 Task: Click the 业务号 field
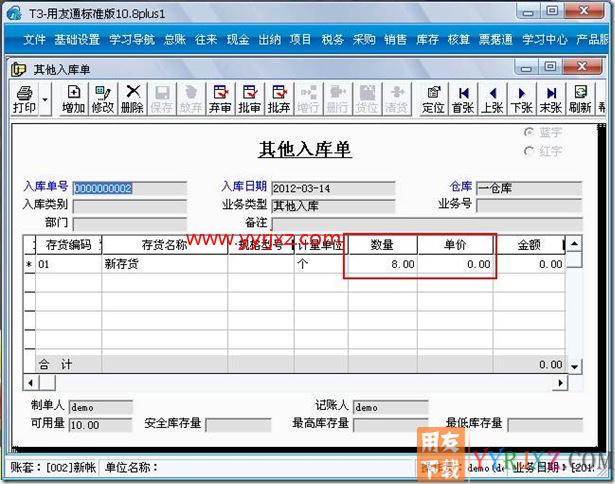click(529, 205)
